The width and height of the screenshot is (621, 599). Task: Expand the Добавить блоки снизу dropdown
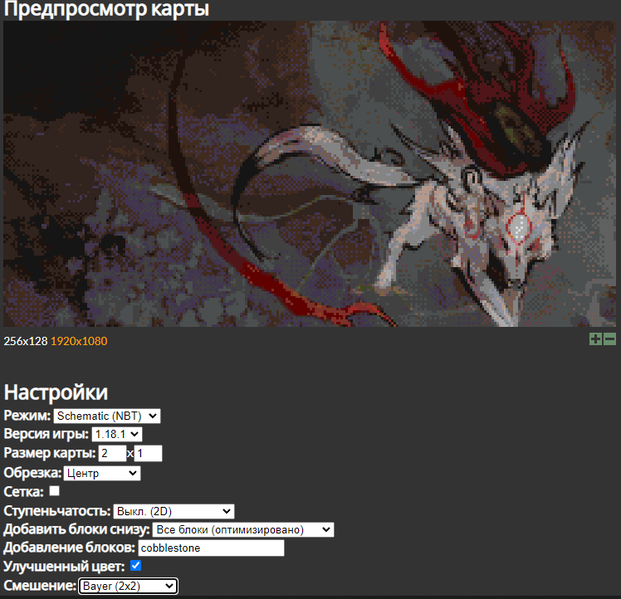tap(243, 530)
